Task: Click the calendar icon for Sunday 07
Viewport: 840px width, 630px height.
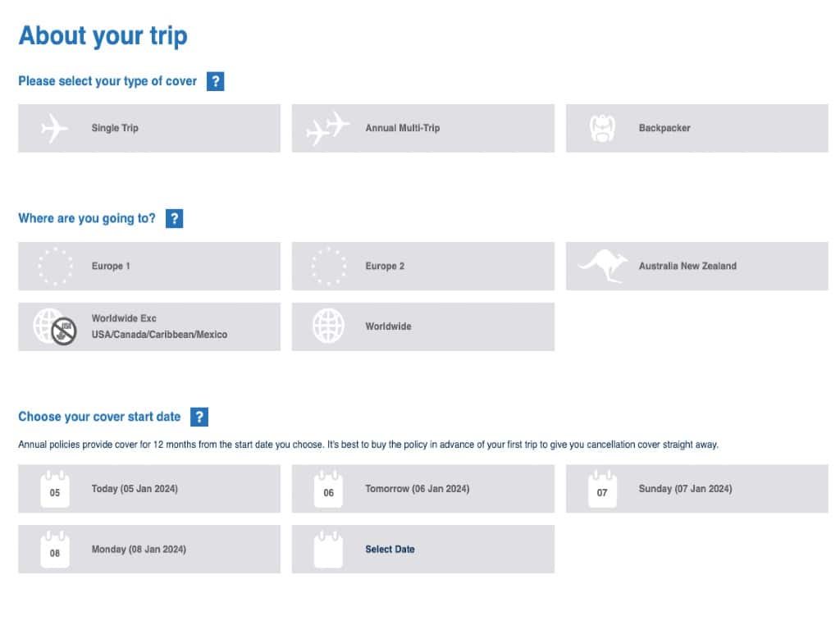Action: point(602,489)
